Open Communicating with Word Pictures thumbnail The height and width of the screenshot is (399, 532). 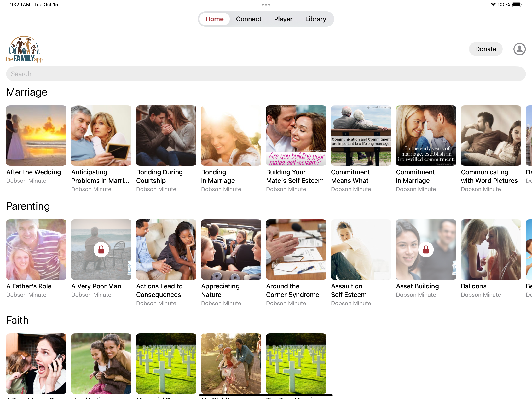(491, 135)
